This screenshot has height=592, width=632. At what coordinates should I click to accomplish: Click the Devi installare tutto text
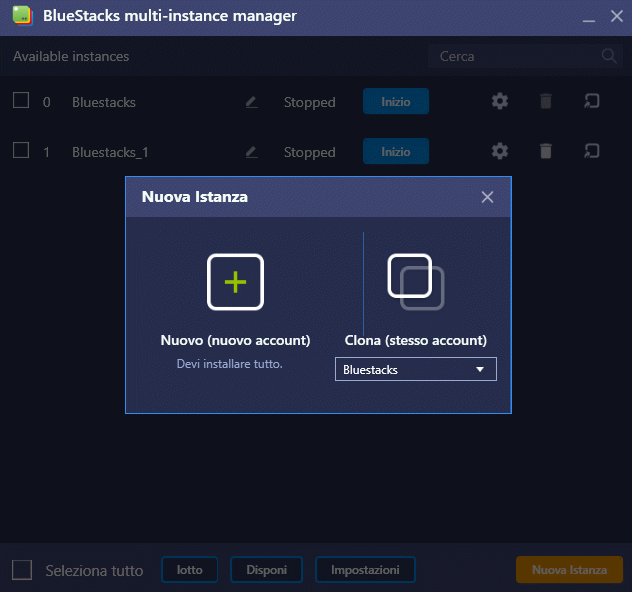[230, 364]
